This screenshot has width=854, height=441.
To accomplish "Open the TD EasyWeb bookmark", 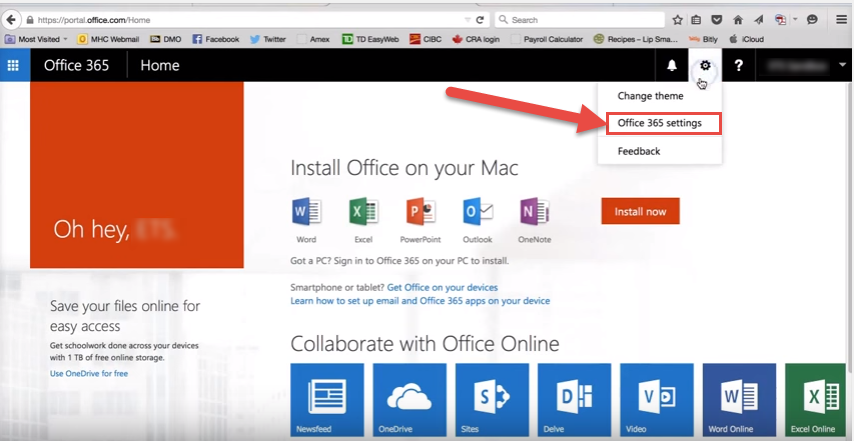I will tap(370, 39).
